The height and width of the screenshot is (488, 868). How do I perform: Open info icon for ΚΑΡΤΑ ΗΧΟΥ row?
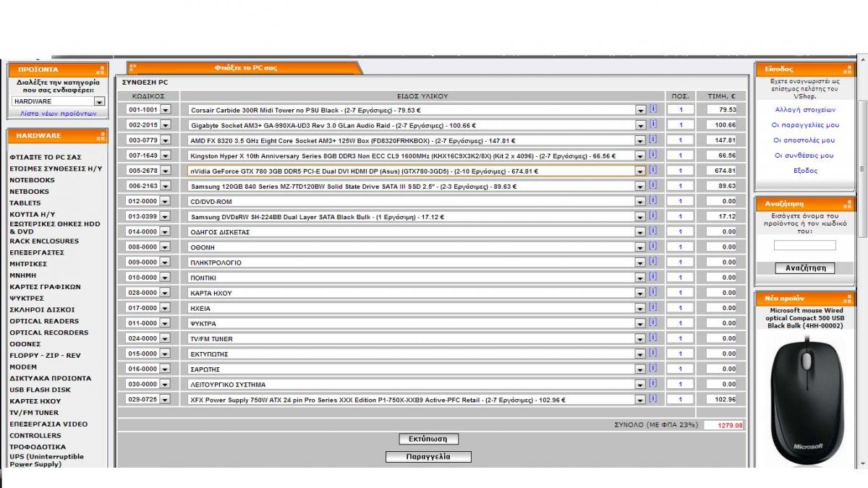click(x=652, y=292)
